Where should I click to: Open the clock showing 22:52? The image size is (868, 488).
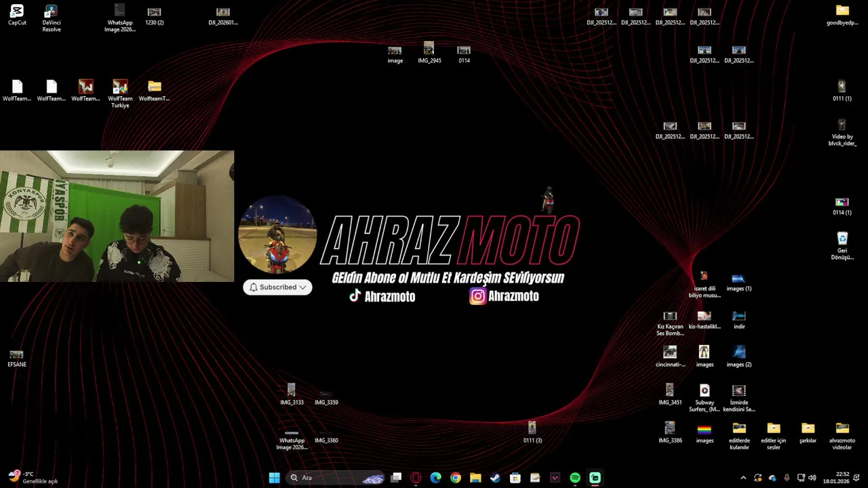(x=836, y=478)
